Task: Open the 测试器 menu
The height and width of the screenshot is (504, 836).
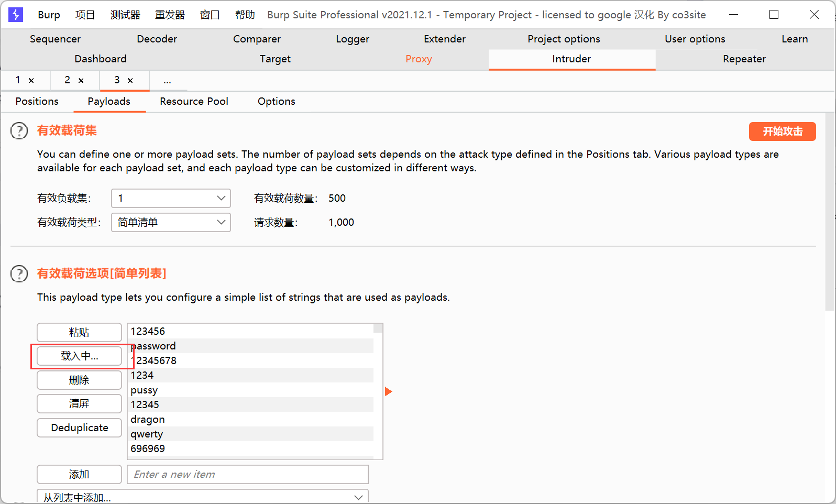Action: pyautogui.click(x=126, y=15)
